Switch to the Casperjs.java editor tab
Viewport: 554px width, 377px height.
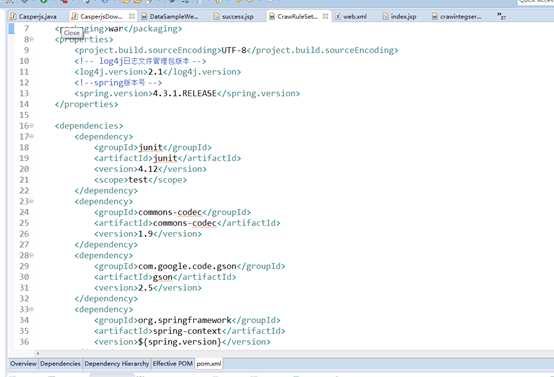[38, 16]
